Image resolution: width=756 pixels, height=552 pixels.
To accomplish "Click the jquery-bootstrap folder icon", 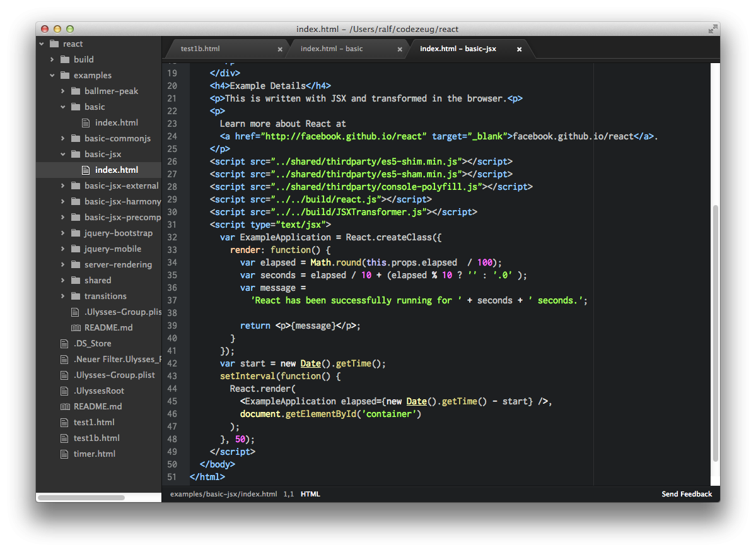I will [x=74, y=233].
